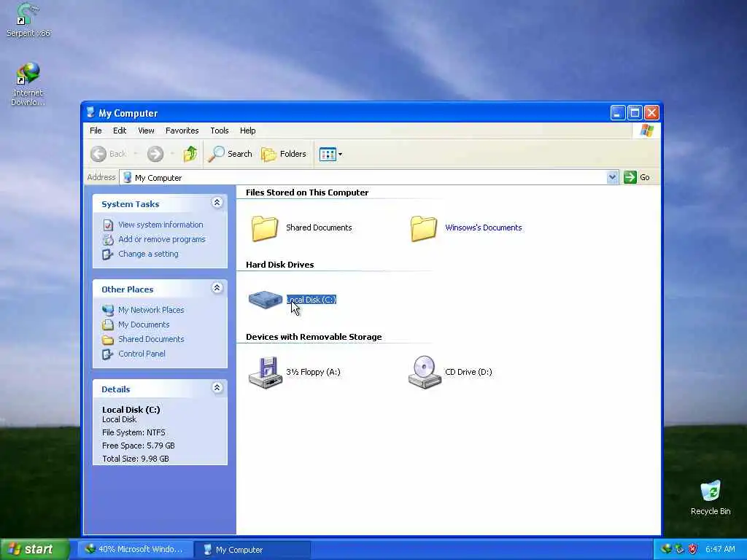
Task: Click the red security shield tray icon
Action: [x=693, y=550]
